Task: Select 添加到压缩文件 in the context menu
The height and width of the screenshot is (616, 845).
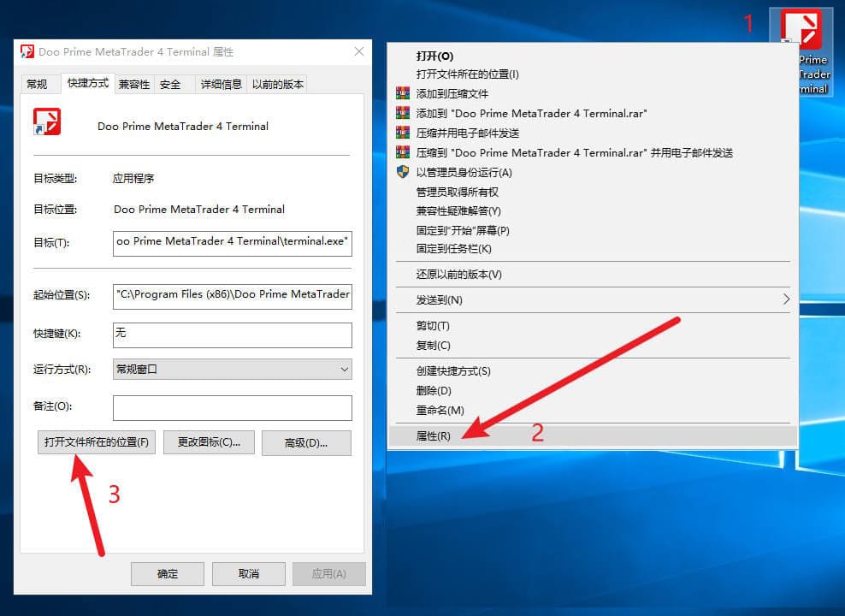Action: coord(593,94)
